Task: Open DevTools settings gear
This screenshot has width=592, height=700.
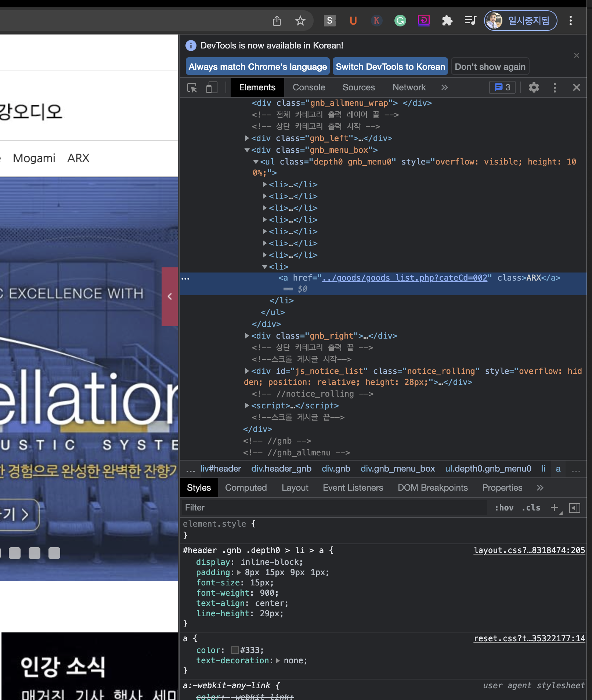Action: pos(534,87)
